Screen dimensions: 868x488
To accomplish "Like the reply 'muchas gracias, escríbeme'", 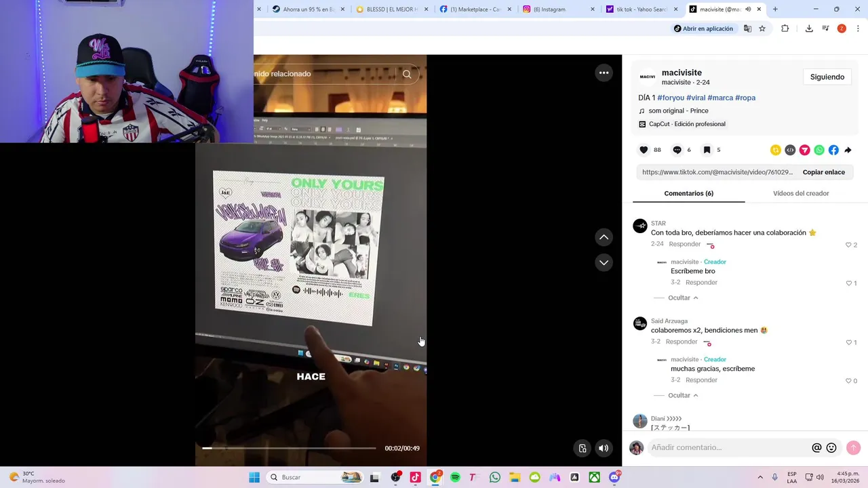I will tap(848, 380).
